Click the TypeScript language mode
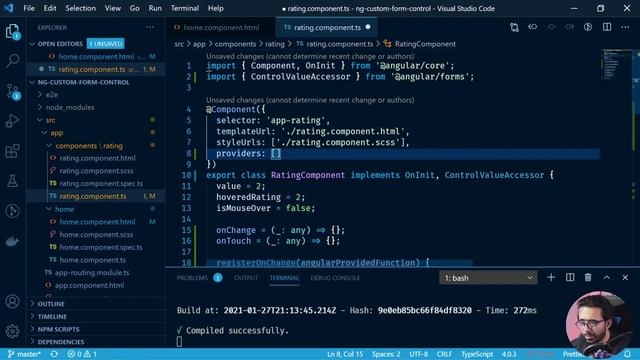This screenshot has width=640, height=360. [x=477, y=354]
